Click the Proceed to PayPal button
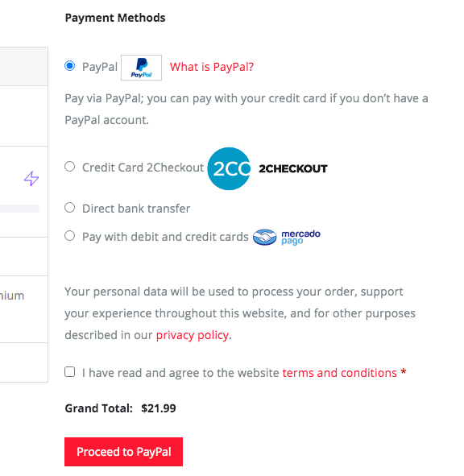464x476 pixels. 123,452
